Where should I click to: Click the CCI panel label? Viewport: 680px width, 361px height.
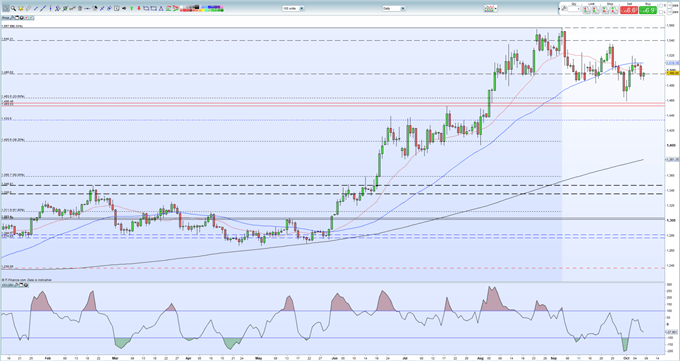[7, 285]
